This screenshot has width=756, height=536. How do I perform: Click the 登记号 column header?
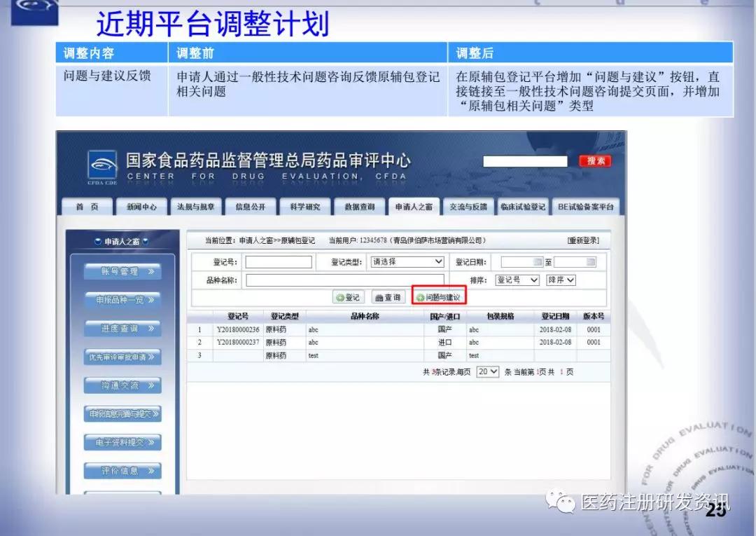click(238, 316)
